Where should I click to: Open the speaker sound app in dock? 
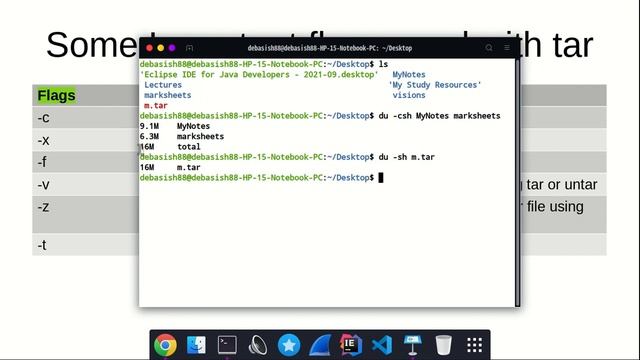[258, 345]
